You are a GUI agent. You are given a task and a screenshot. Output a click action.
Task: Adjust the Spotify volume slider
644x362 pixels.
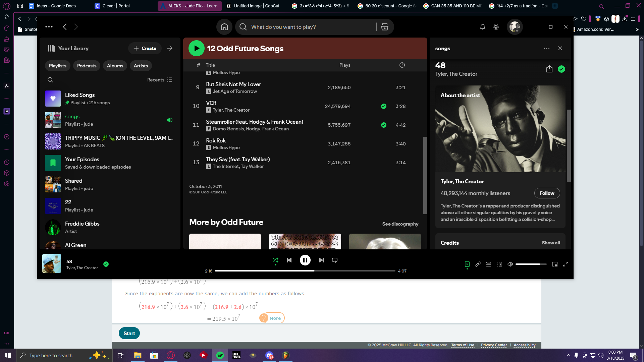pyautogui.click(x=531, y=264)
